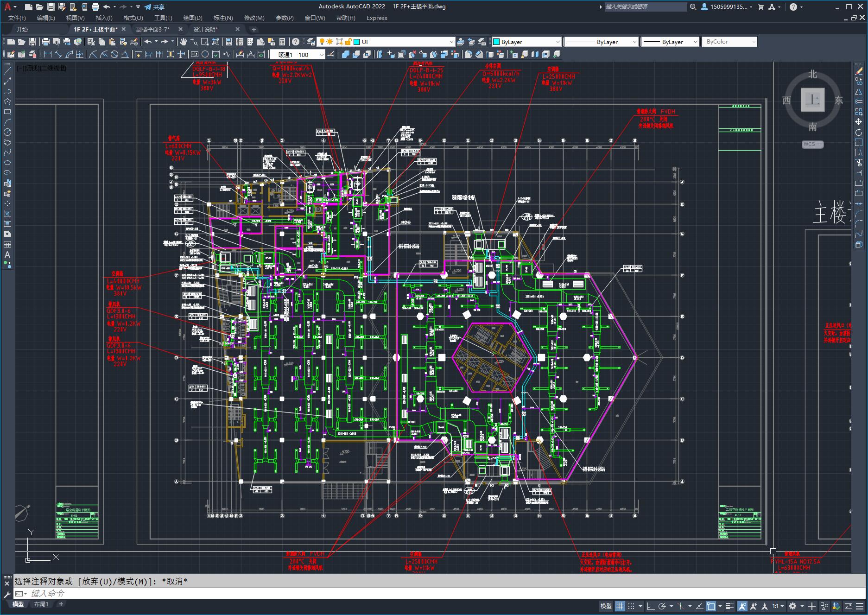Open the ByLayer lineweight dropdown

coord(670,42)
